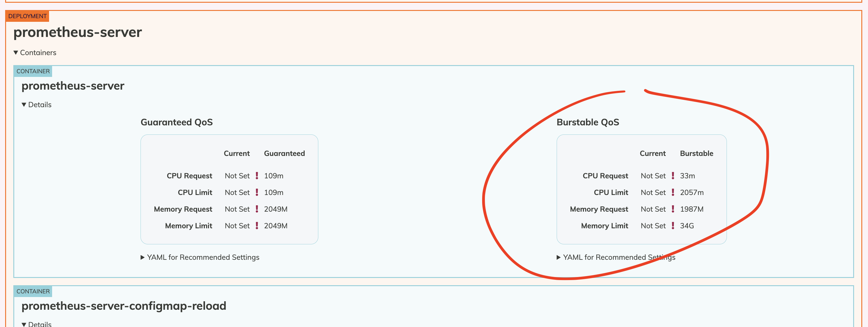The height and width of the screenshot is (327, 868).
Task: Click the 2049M Guaranteed Memory Request value
Action: (276, 209)
